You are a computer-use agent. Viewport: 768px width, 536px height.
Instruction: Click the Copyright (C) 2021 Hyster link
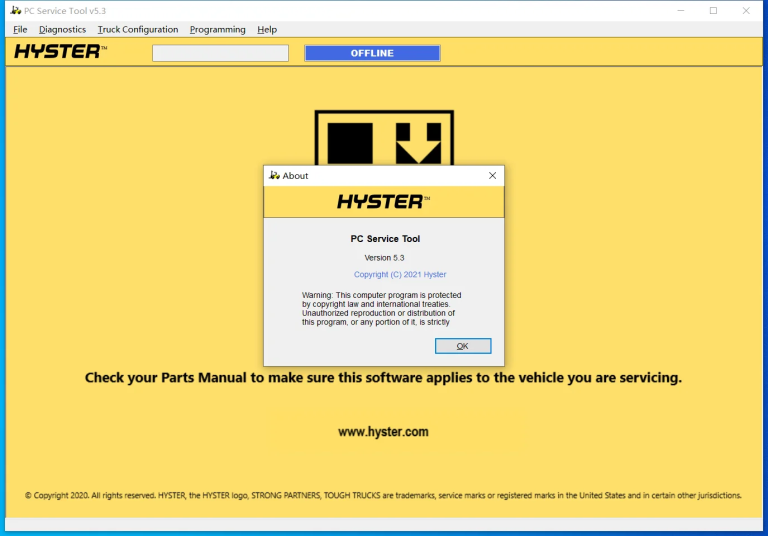click(x=400, y=274)
